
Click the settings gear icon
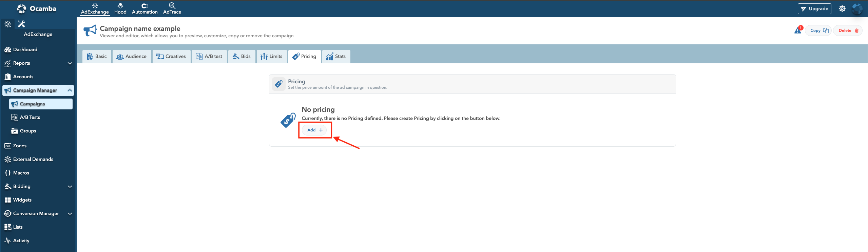842,9
